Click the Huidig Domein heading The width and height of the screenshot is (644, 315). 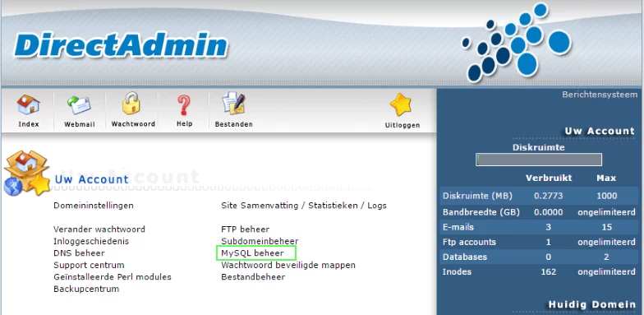[591, 304]
